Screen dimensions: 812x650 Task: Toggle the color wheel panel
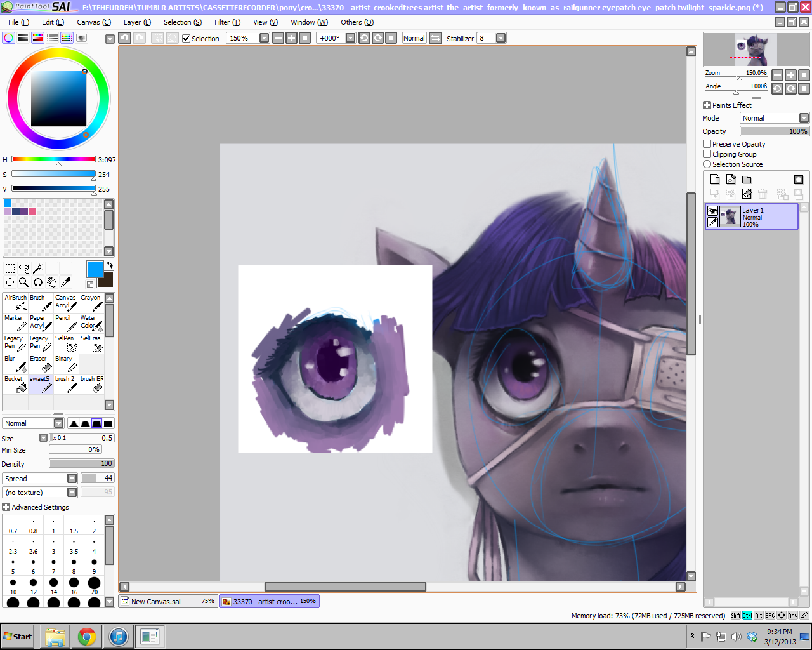tap(9, 38)
